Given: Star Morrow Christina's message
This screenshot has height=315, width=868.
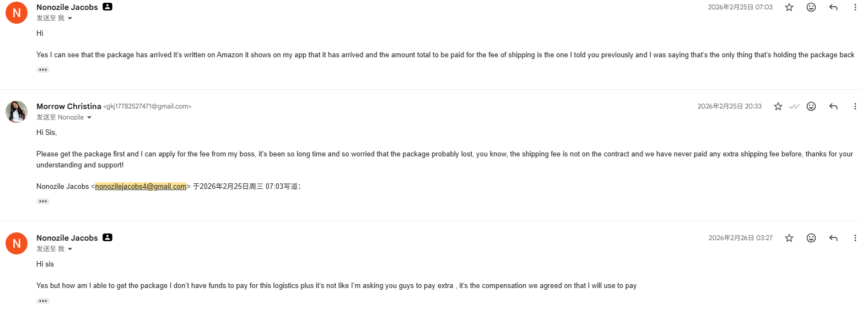Looking at the screenshot, I should tap(778, 106).
